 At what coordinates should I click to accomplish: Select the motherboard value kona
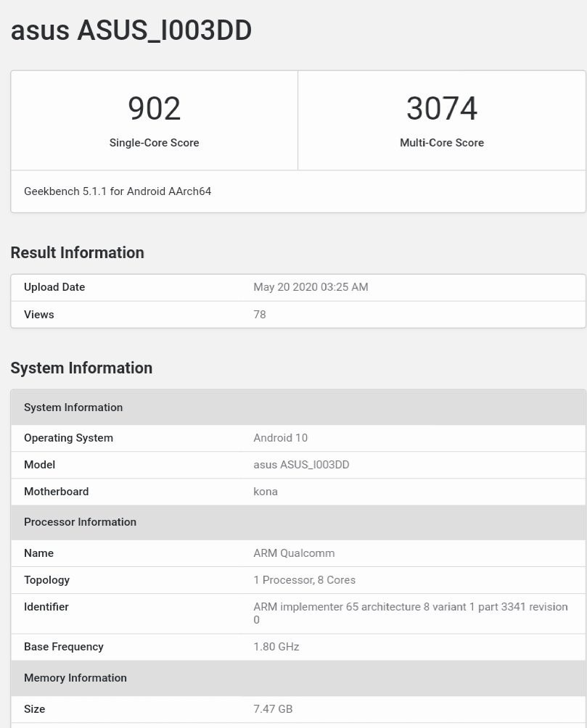tap(266, 491)
